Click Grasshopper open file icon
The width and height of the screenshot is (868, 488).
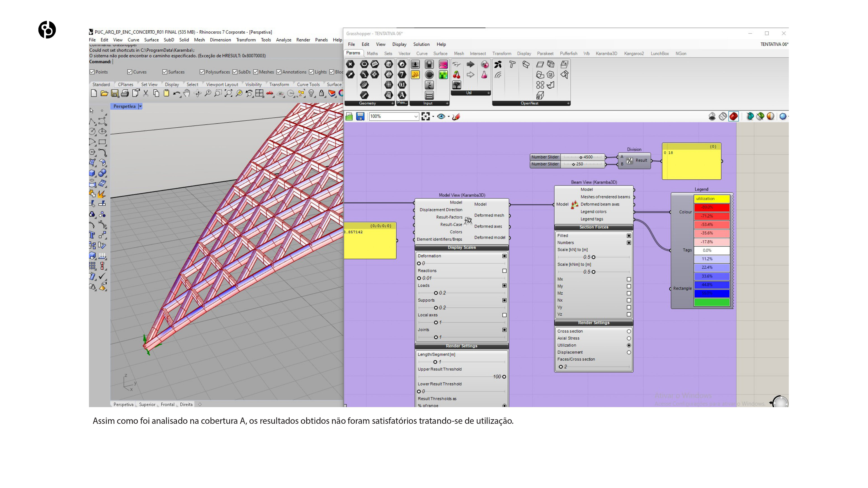coord(349,117)
